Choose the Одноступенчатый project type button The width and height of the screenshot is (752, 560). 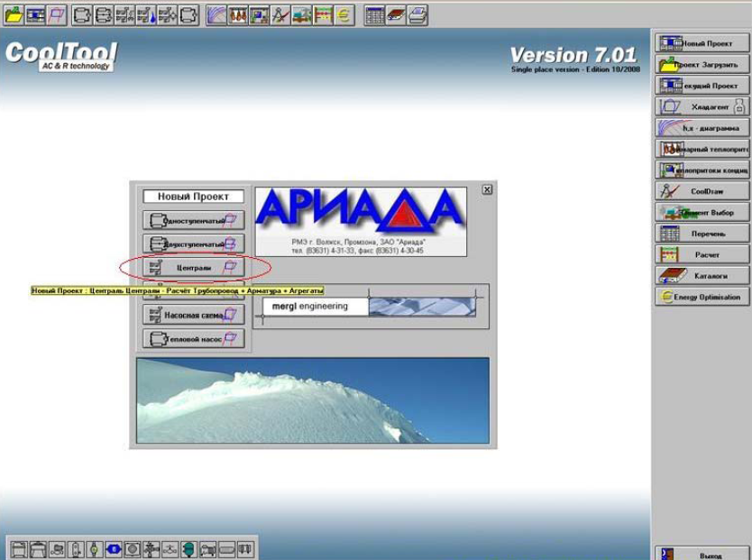193,221
